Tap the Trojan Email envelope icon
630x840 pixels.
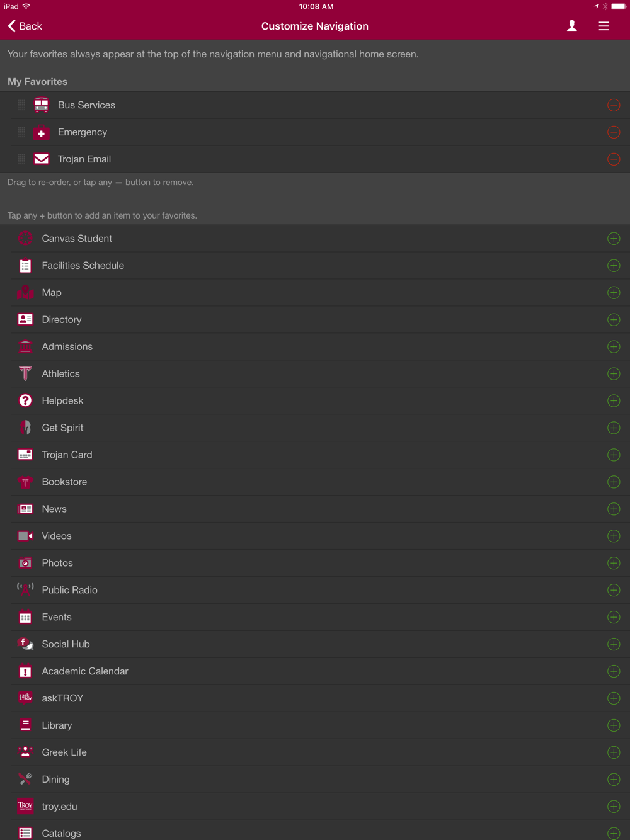click(x=42, y=159)
